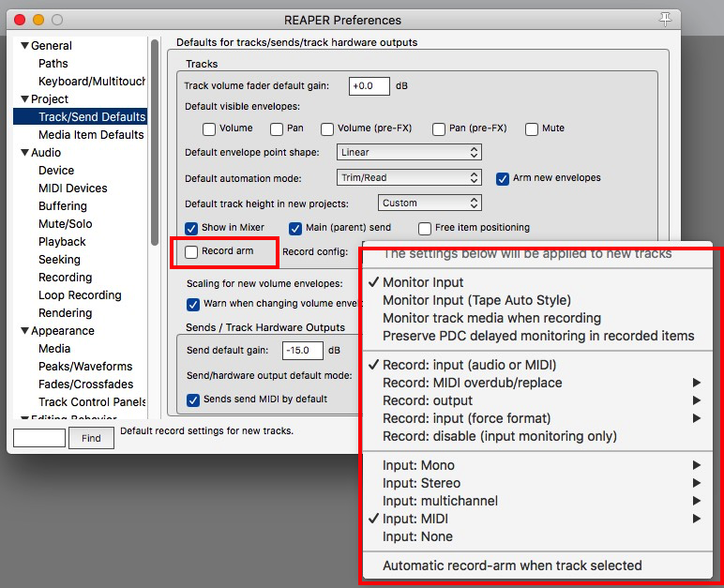Uncheck Sends send MIDI by default
This screenshot has width=724, height=588.
[193, 400]
